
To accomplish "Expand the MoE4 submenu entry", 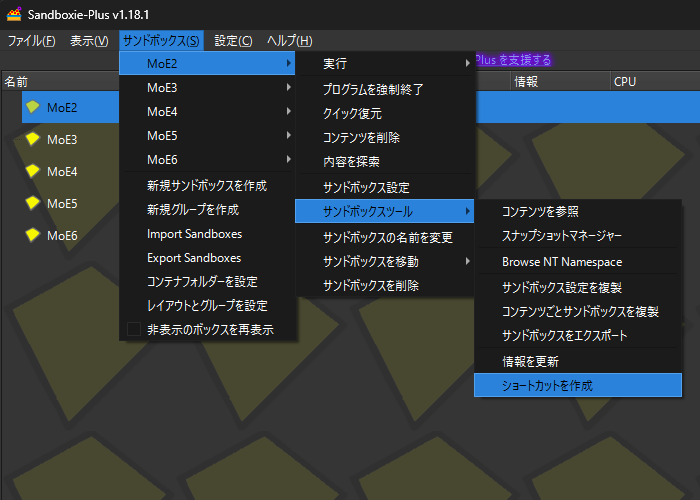I will [x=207, y=112].
